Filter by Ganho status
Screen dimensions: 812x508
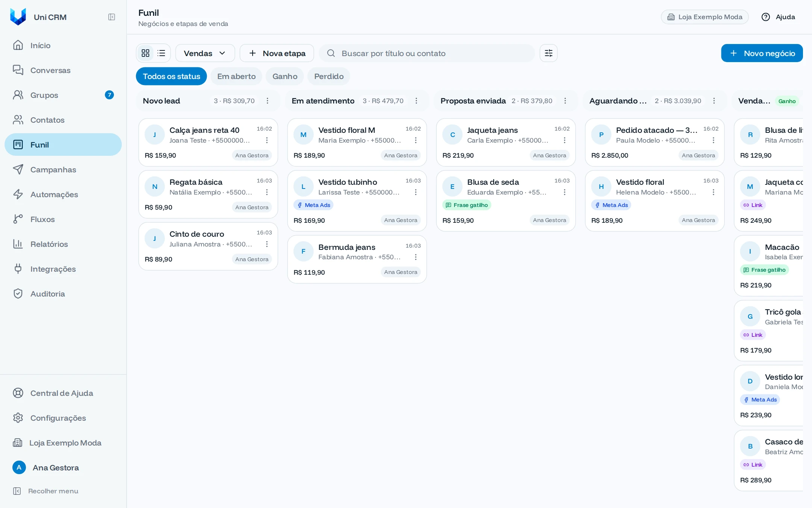pos(285,76)
